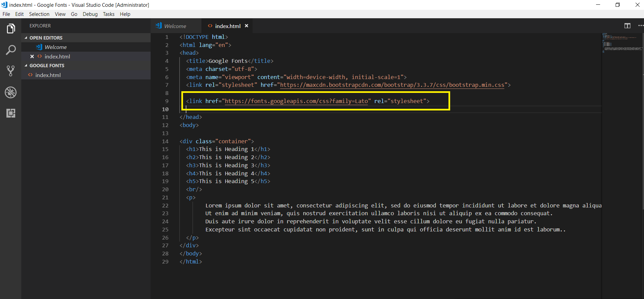The height and width of the screenshot is (299, 644).
Task: Open the Explorer view in activity bar
Action: [11, 29]
